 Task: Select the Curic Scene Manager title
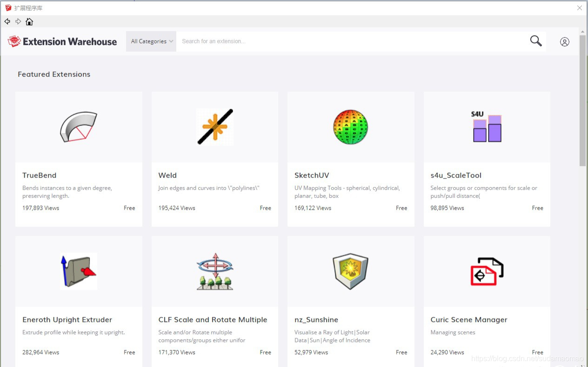(x=469, y=320)
